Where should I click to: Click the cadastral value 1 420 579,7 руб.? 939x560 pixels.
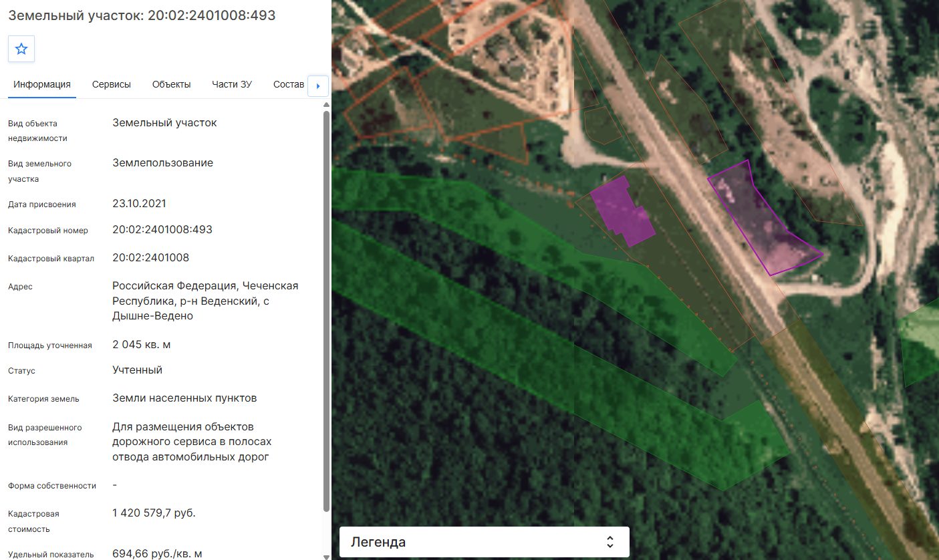[x=154, y=513]
